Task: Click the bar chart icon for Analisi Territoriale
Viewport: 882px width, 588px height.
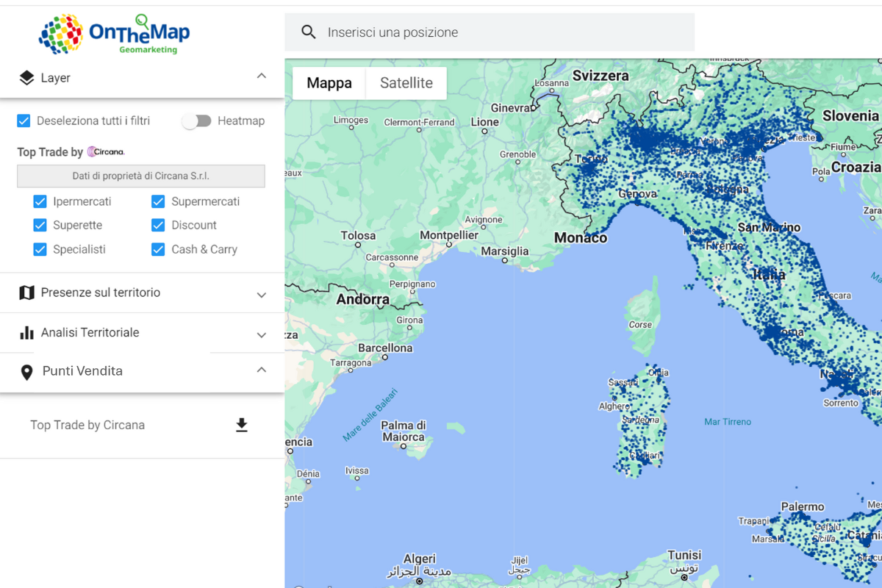Action: 27,332
